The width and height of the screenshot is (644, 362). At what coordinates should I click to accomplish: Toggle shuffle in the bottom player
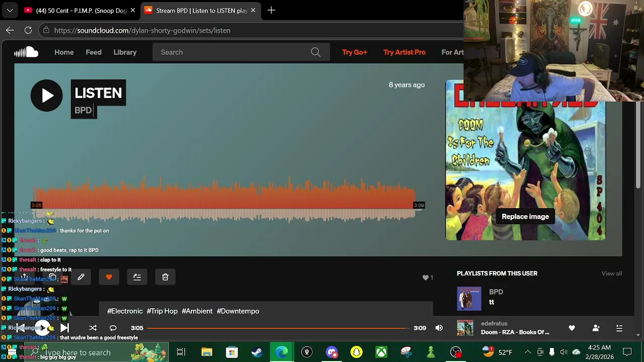click(93, 328)
